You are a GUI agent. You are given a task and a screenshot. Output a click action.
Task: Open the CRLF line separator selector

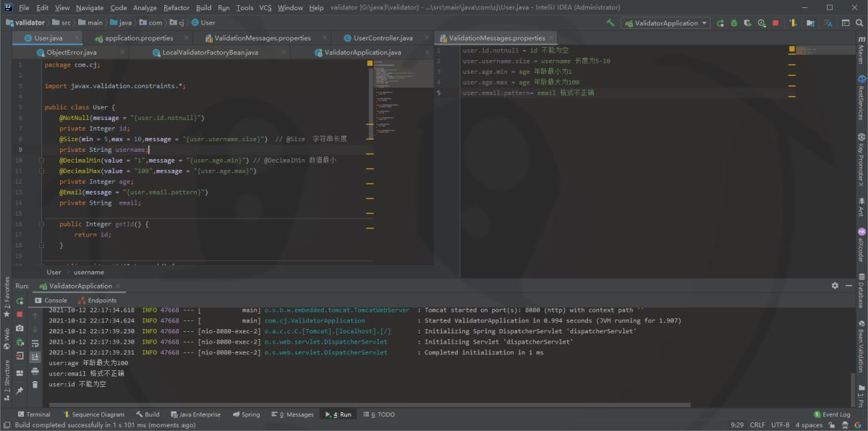pyautogui.click(x=757, y=425)
